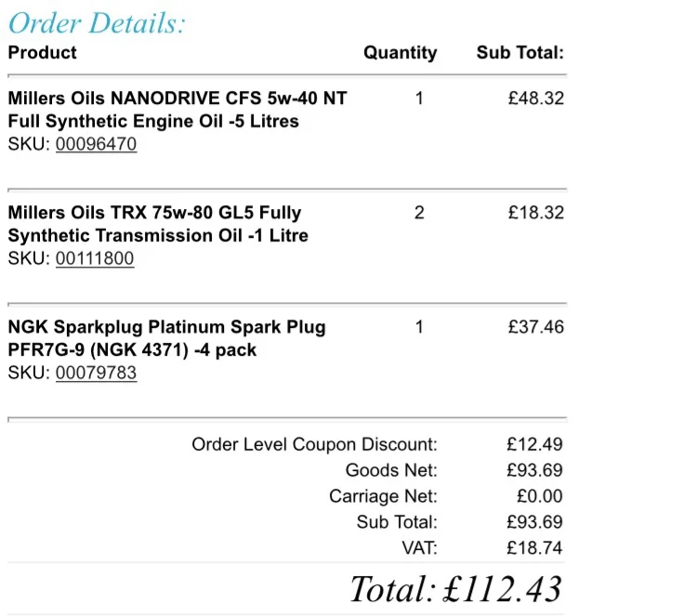Select NGK Sparkplug Platinum product name
This screenshot has width=696, height=616.
167,338
